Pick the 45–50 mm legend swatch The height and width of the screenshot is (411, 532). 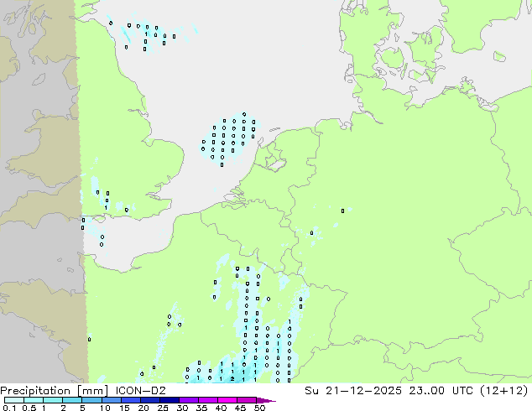coord(247,400)
